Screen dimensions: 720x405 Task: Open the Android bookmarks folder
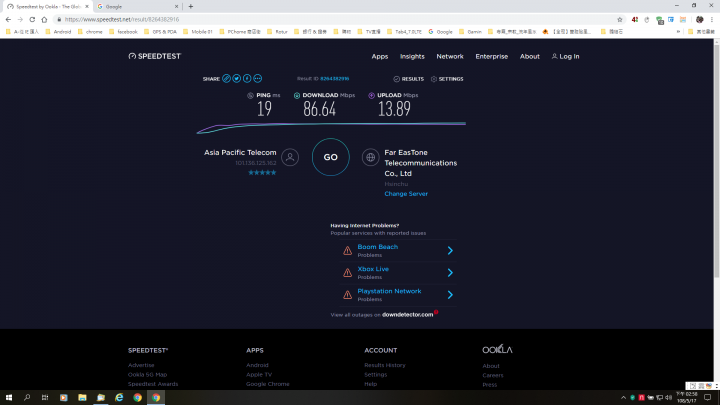point(58,32)
